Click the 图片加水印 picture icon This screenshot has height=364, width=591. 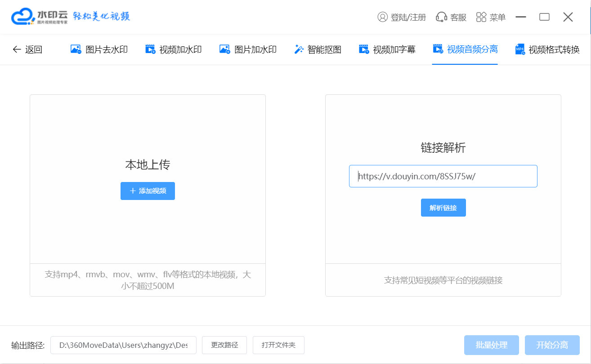click(224, 49)
